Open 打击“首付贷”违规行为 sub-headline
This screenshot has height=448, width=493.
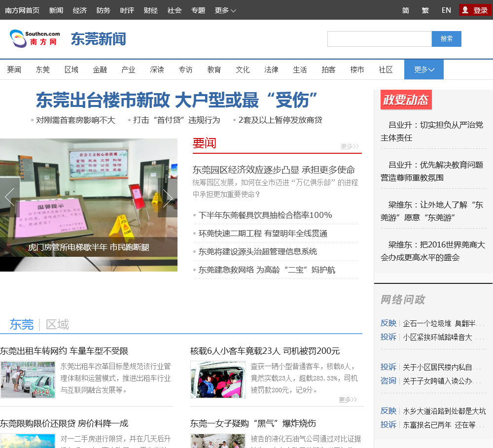176,120
